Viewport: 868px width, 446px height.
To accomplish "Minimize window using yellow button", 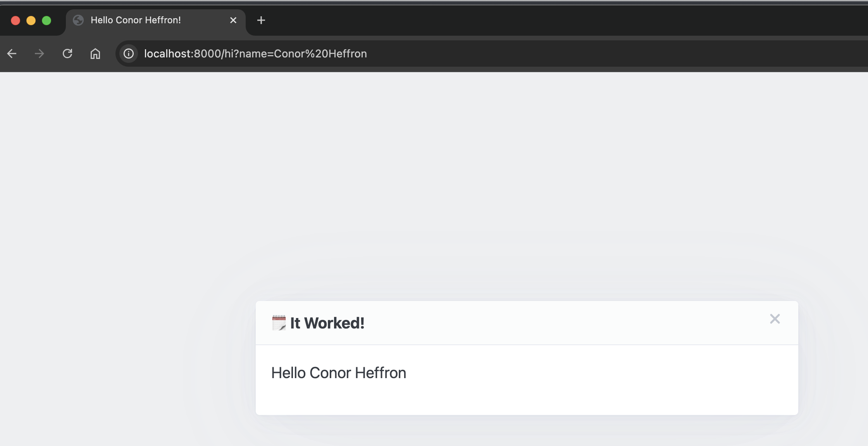I will (31, 21).
